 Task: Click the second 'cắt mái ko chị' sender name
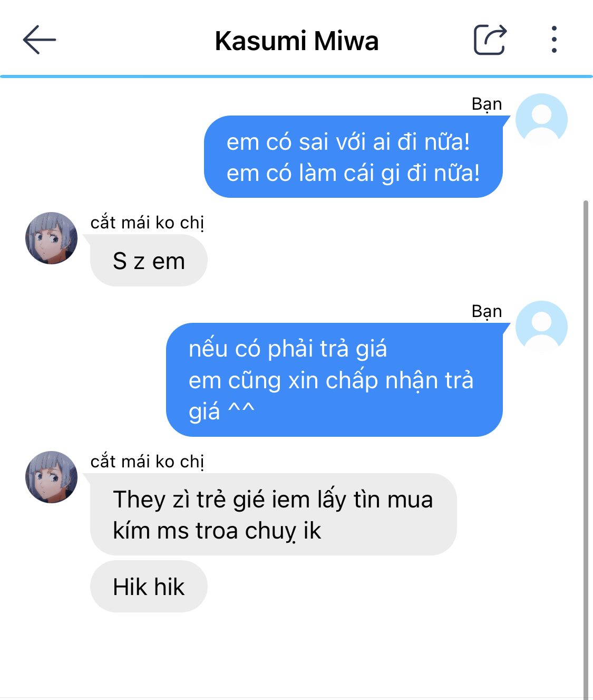tap(147, 462)
